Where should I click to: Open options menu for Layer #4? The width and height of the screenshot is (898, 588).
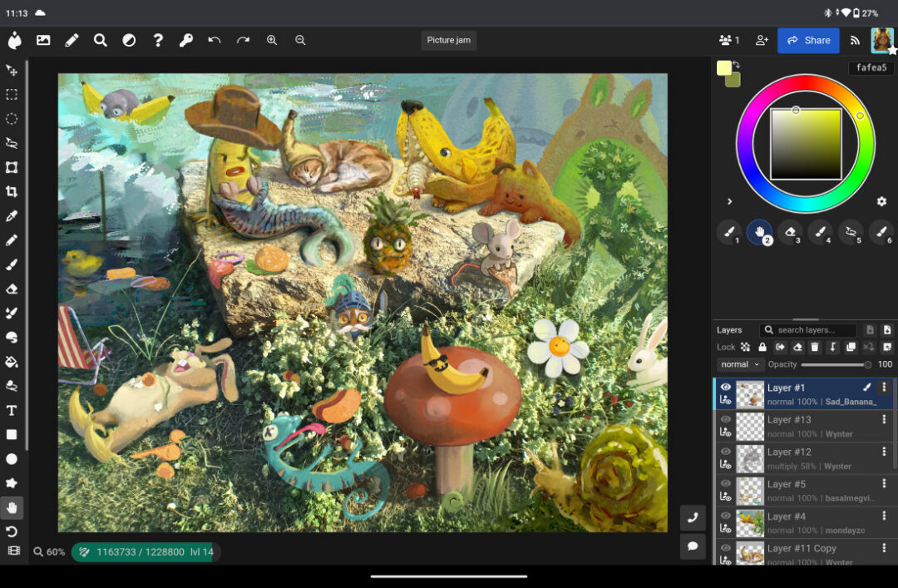[884, 516]
